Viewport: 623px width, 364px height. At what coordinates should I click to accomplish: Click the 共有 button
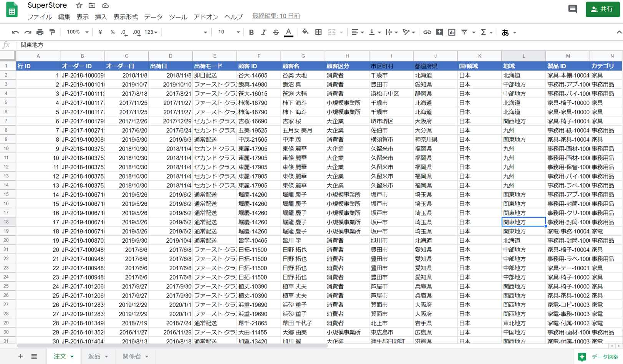tap(602, 8)
